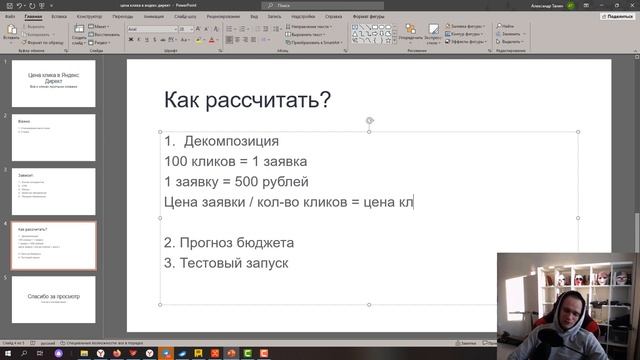Click Find in Editing group
This screenshot has width=640, height=360.
(x=505, y=26)
